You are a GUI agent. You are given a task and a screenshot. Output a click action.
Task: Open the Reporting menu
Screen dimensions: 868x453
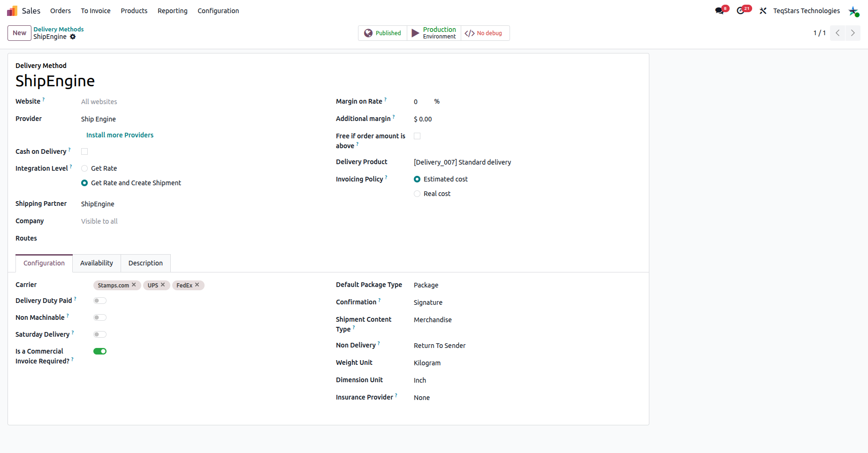tap(172, 11)
